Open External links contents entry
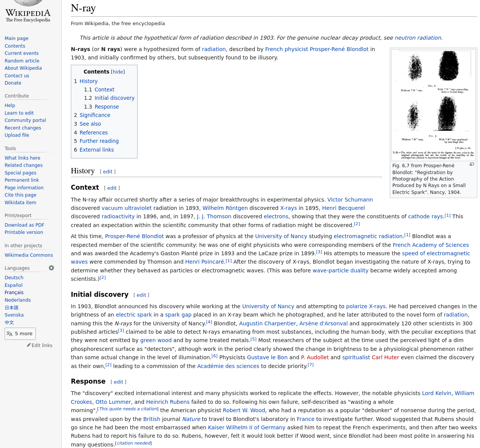 (96, 150)
